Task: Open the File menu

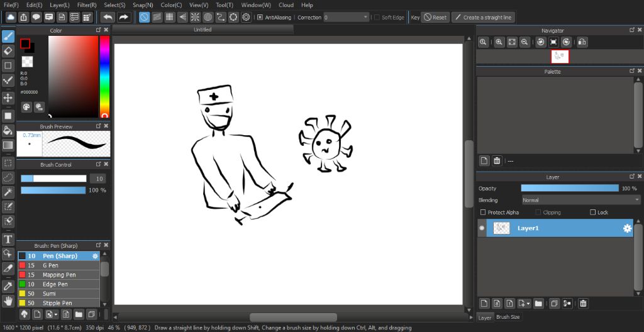Action: (x=11, y=5)
